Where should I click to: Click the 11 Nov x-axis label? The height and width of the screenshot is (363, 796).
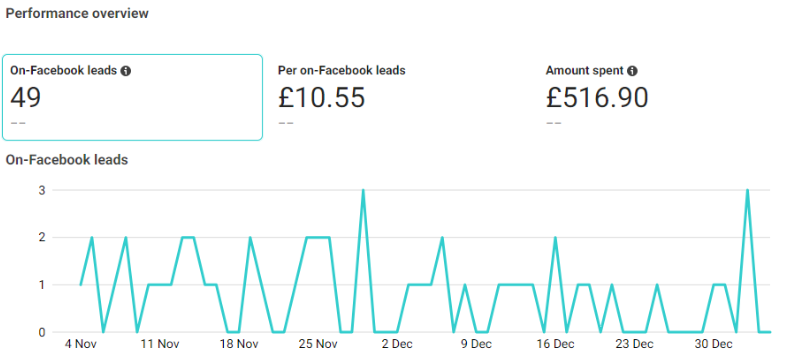(x=160, y=344)
